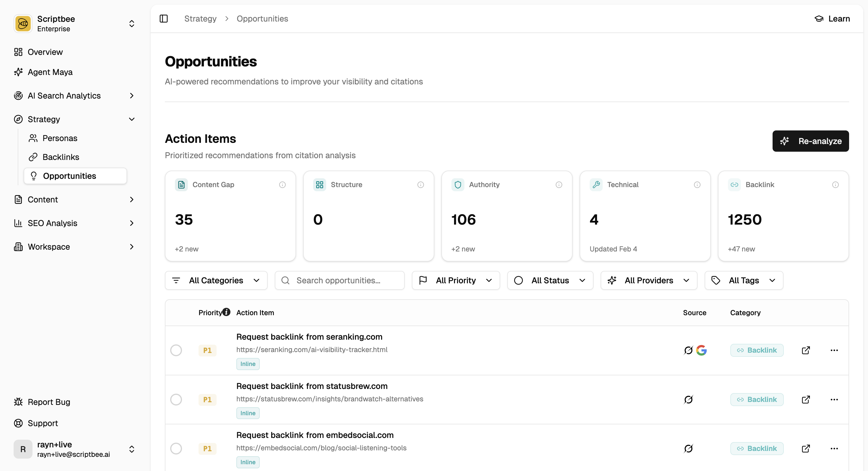Open the All Priority dropdown

coord(456,280)
